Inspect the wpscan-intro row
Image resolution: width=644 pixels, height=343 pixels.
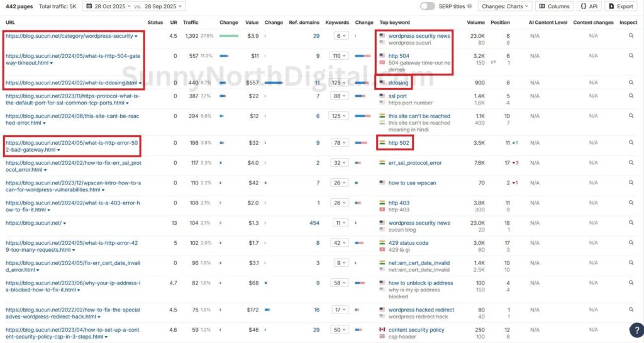pyautogui.click(x=631, y=183)
